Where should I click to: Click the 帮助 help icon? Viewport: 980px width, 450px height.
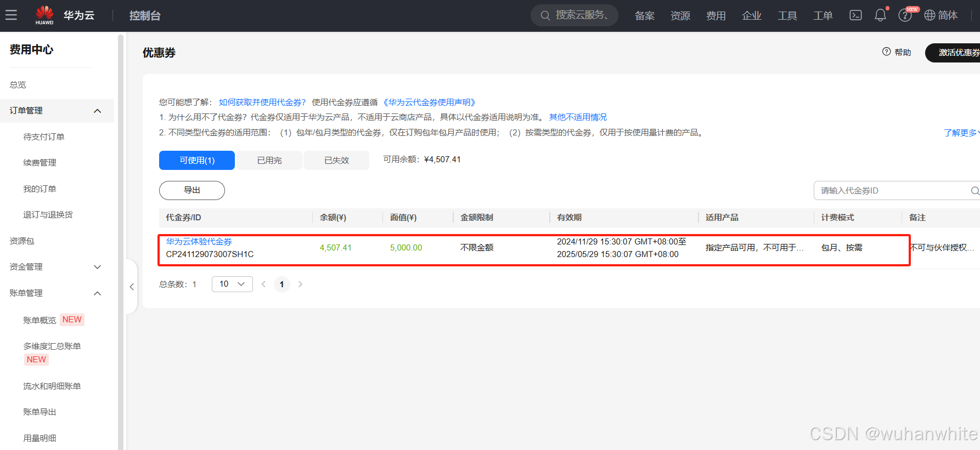click(x=886, y=52)
